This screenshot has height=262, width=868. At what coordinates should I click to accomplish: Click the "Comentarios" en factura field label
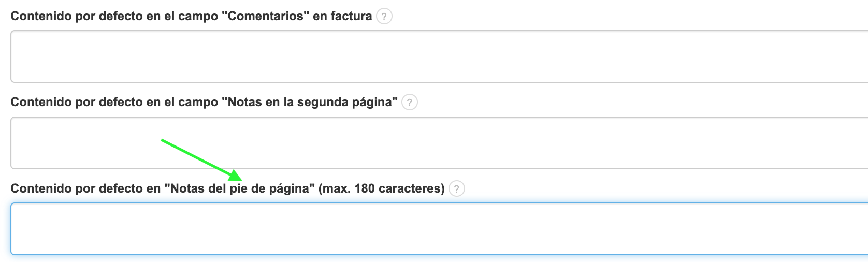(x=191, y=17)
